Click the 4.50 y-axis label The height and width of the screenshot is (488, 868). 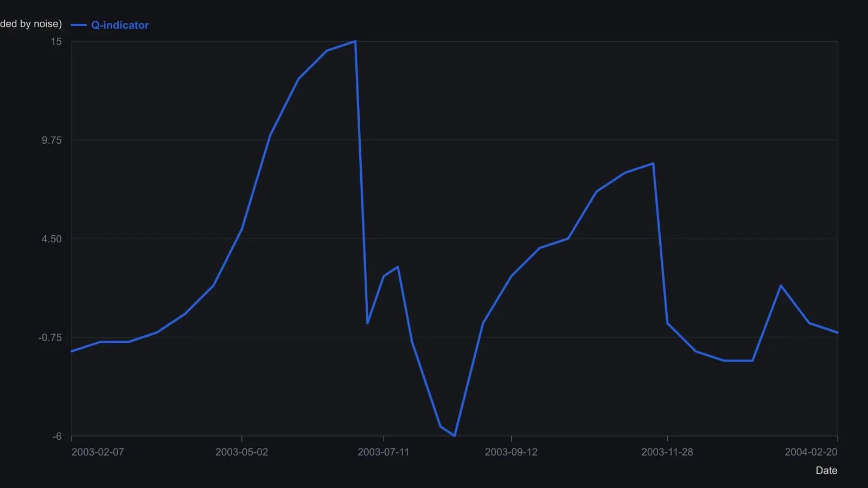(x=52, y=239)
